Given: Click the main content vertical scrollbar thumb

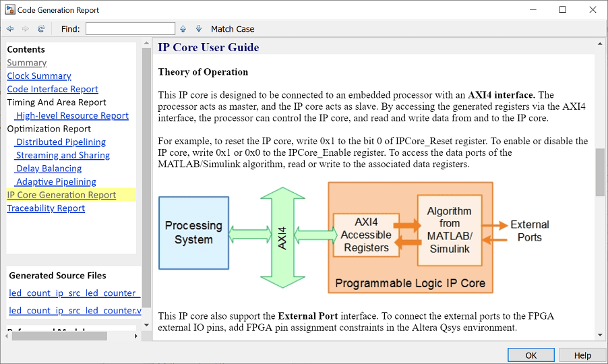Looking at the screenshot, I should point(600,172).
